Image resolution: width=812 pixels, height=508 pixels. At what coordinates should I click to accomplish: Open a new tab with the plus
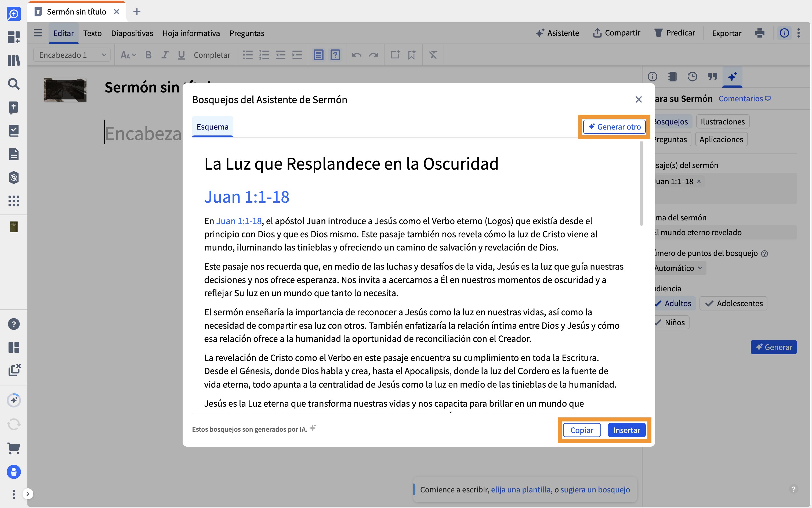[137, 12]
